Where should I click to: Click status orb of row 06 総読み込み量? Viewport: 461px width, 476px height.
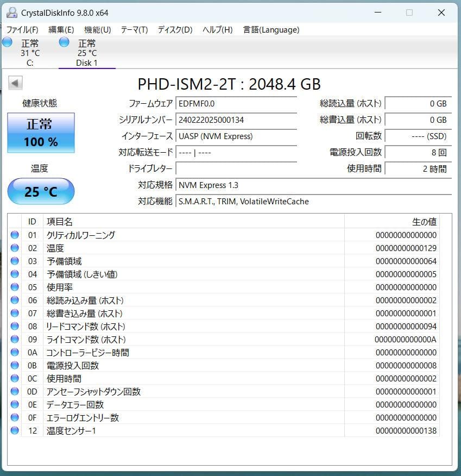pos(15,300)
